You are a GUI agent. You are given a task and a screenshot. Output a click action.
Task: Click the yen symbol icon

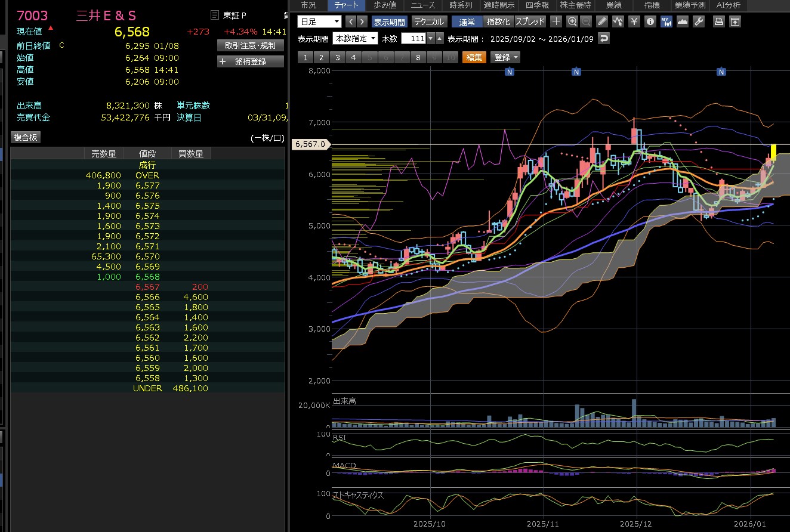coord(634,21)
